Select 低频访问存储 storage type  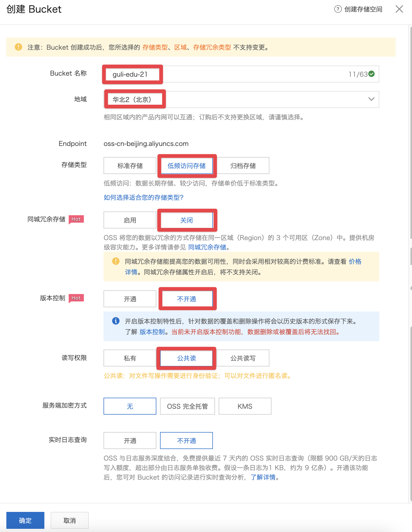pyautogui.click(x=186, y=166)
